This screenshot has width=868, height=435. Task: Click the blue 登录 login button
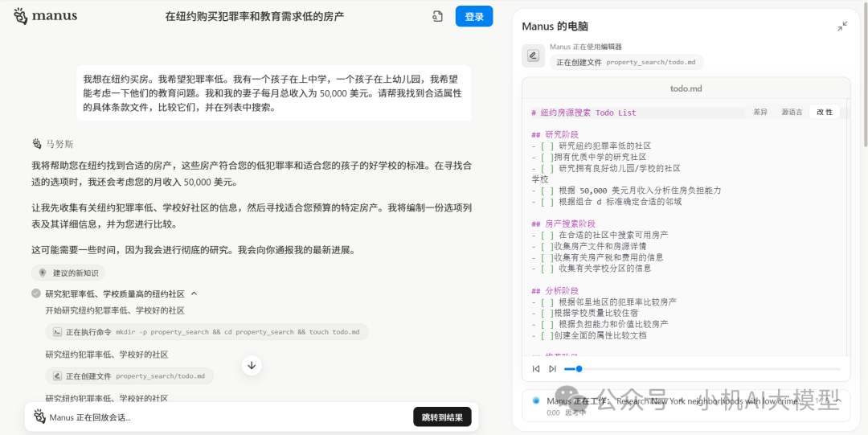[x=474, y=17]
